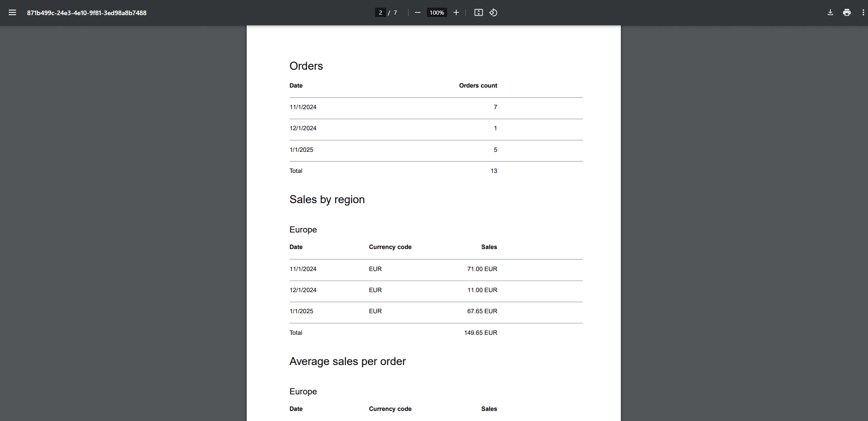Toggle the sidebar with the hamburger menu icon
This screenshot has width=868, height=421.
(x=12, y=13)
